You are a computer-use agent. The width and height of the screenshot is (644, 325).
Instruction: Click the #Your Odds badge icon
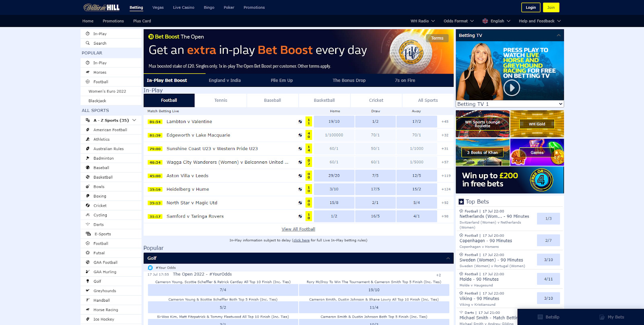150,267
